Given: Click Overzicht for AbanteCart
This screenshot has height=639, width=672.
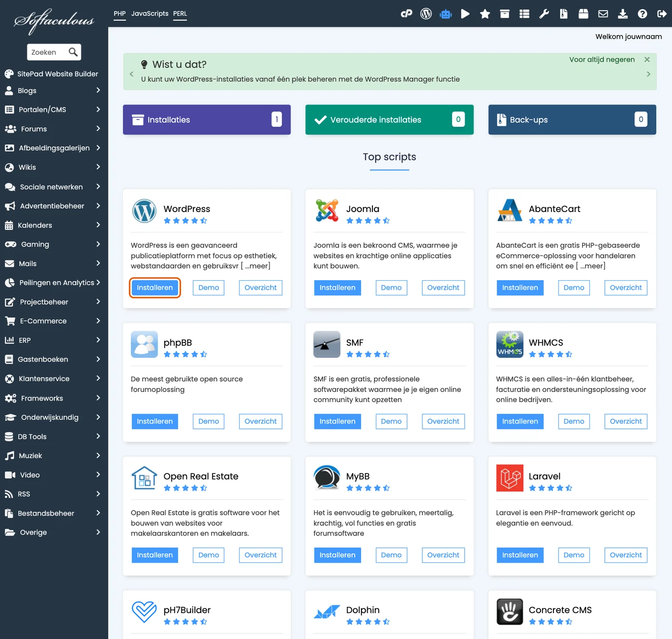Looking at the screenshot, I should [x=626, y=288].
